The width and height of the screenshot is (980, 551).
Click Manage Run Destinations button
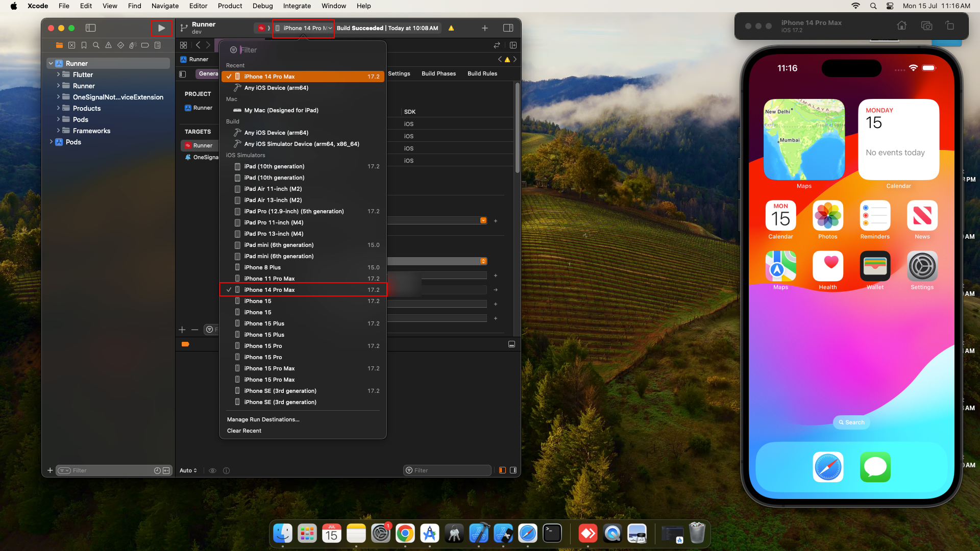coord(262,419)
